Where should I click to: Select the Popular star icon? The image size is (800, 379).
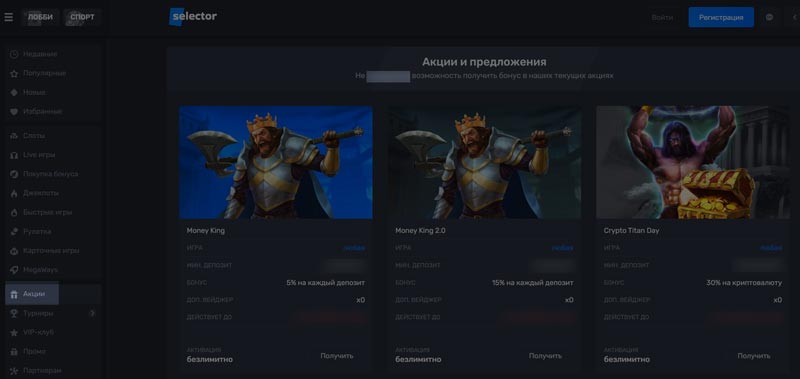pos(14,73)
